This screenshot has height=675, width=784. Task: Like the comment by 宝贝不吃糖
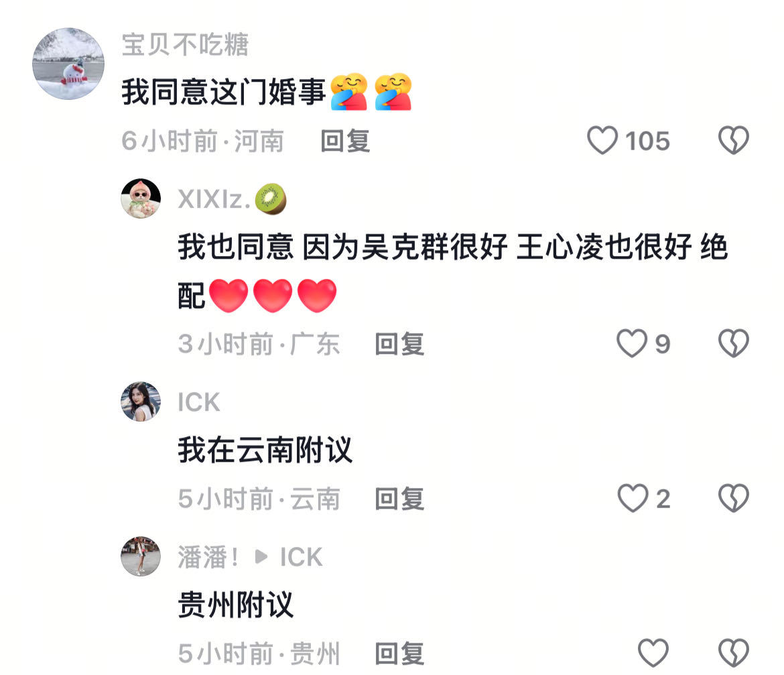pos(602,141)
